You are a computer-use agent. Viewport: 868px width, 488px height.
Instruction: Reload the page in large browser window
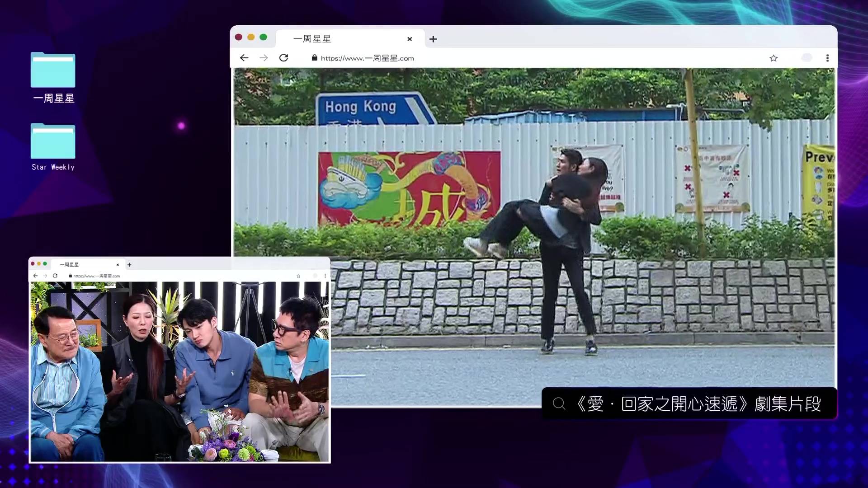(284, 58)
